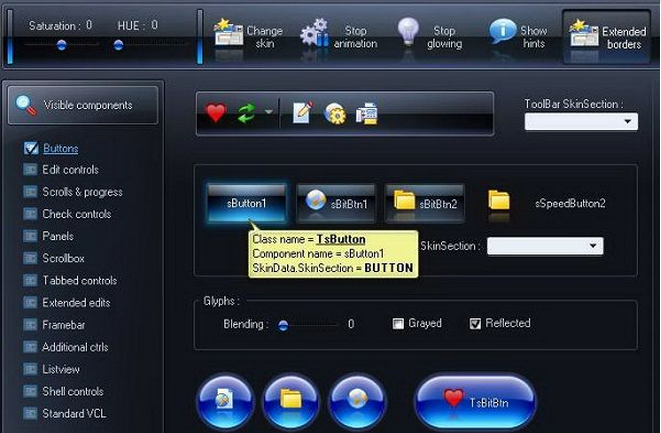Click the round blue folder glyph button
This screenshot has width=661, height=433.
(291, 400)
